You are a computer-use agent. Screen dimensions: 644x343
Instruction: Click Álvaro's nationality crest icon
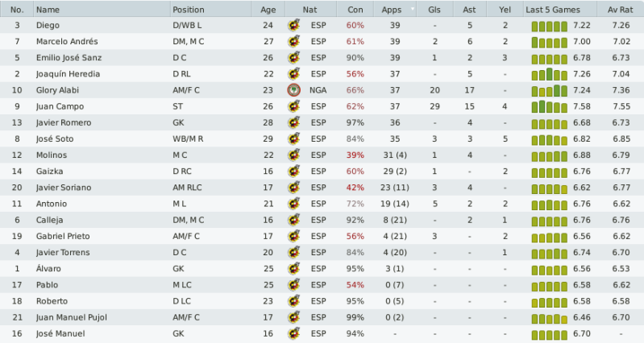point(293,268)
